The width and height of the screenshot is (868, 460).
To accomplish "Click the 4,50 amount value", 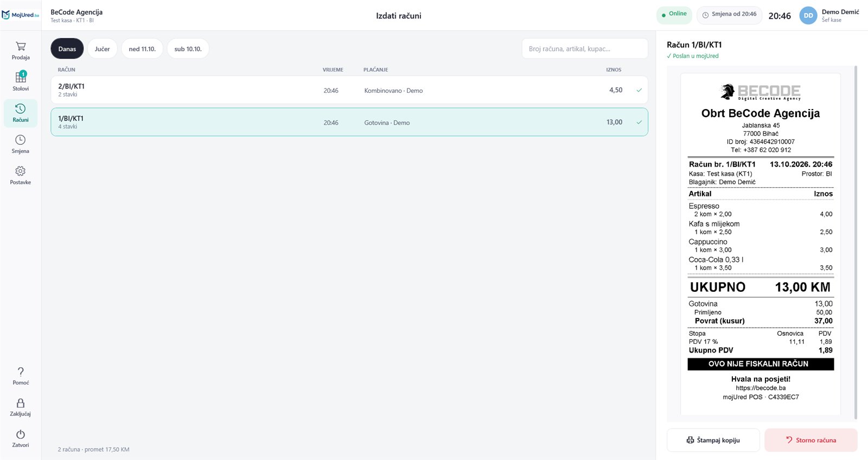I will pos(616,90).
